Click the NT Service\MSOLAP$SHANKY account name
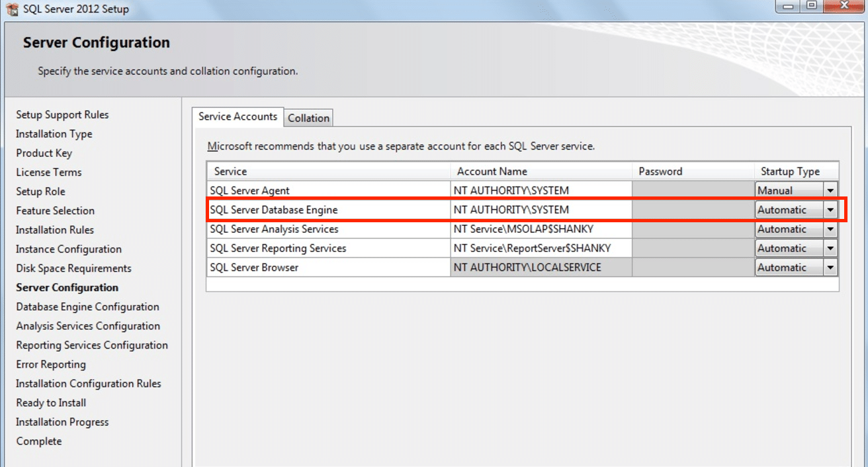The width and height of the screenshot is (868, 467). (523, 229)
